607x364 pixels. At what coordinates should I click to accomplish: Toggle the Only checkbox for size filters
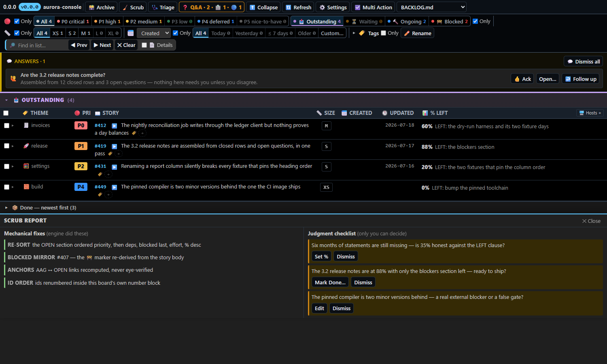[17, 33]
